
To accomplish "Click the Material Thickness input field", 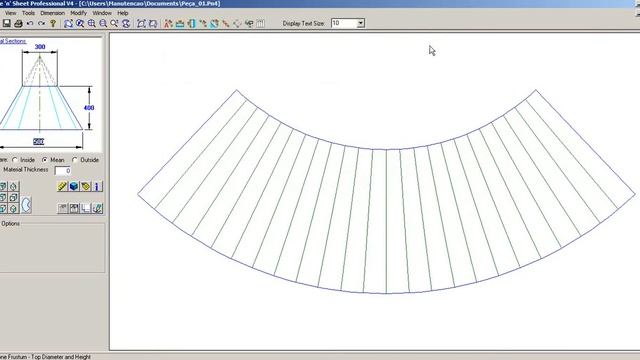I will click(x=63, y=171).
